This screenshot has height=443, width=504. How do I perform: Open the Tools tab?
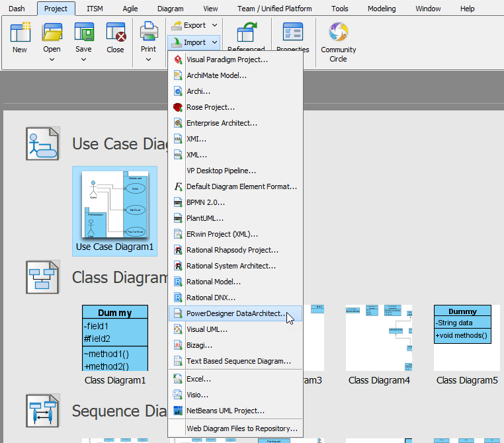(340, 9)
